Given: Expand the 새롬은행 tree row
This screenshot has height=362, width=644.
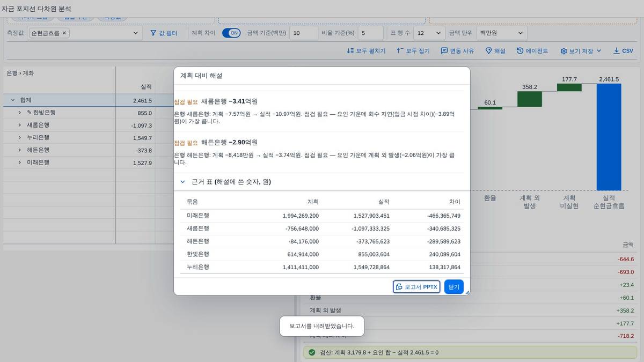Looking at the screenshot, I should coord(20,125).
